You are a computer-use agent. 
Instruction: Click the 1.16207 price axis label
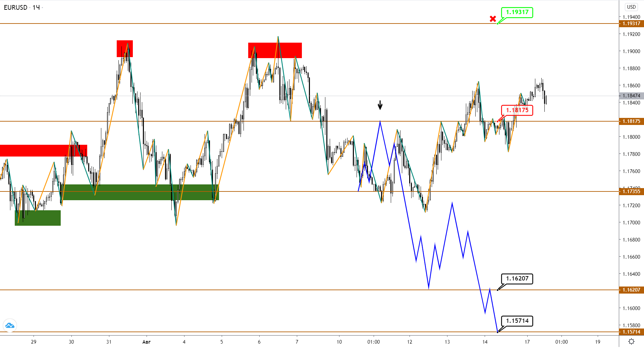(631, 290)
